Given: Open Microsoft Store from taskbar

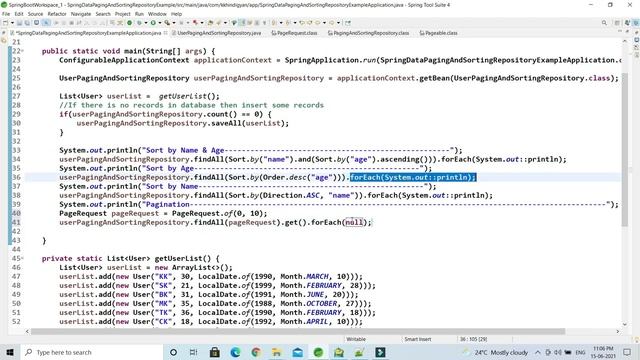Looking at the screenshot, I should tap(215, 352).
